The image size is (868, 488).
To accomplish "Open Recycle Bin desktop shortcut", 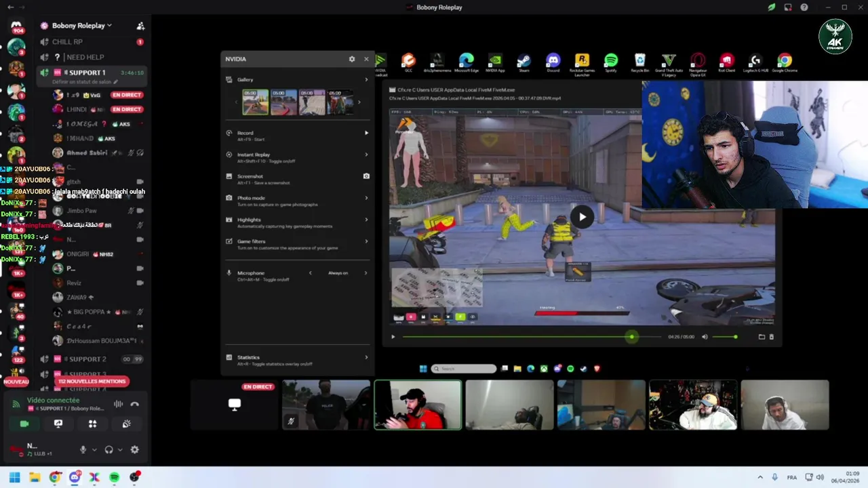I will tap(639, 63).
